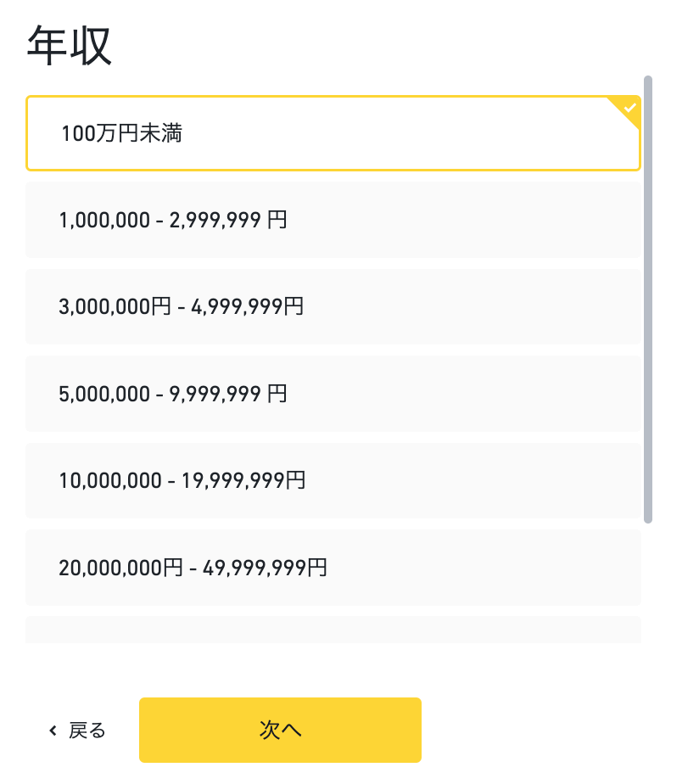Click the 9,999,999 円 upper bound text
699x784 pixels.
228,394
